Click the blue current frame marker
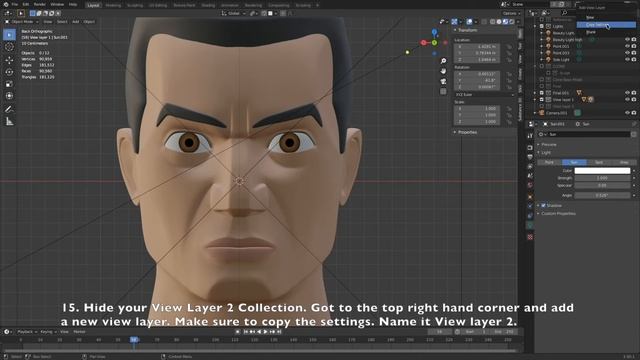 (x=133, y=340)
